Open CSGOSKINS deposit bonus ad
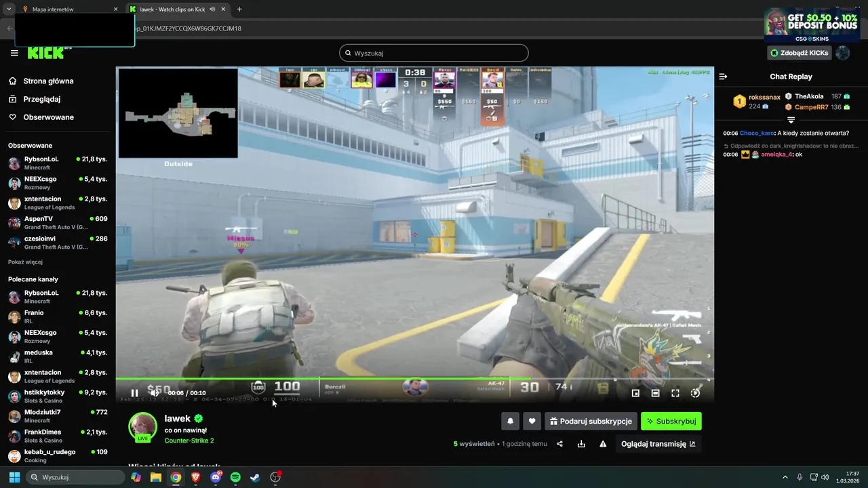This screenshot has width=868, height=488. click(812, 25)
